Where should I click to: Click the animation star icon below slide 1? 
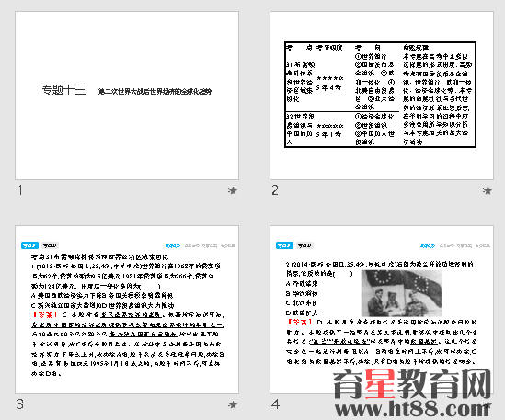pos(232,190)
